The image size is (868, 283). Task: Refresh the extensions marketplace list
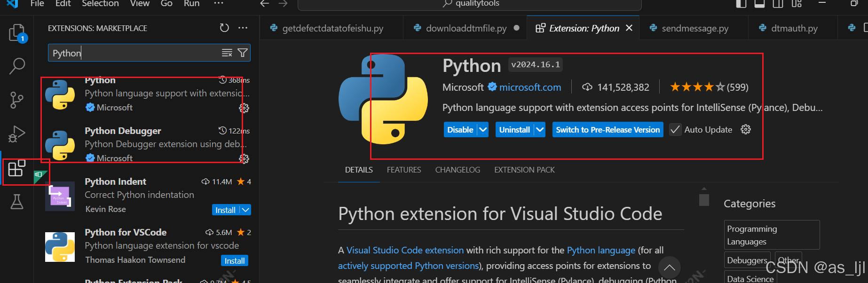point(224,28)
